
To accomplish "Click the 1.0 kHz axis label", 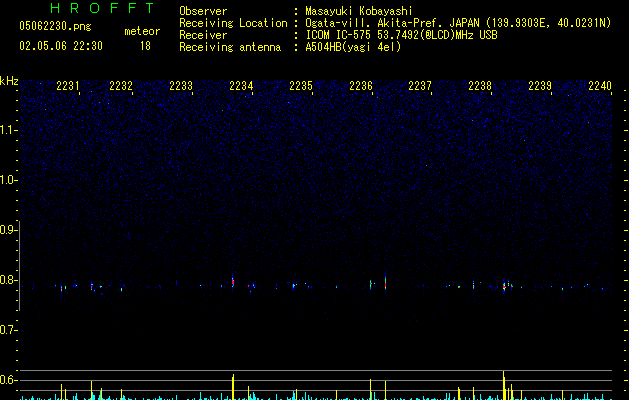I will [x=8, y=180].
